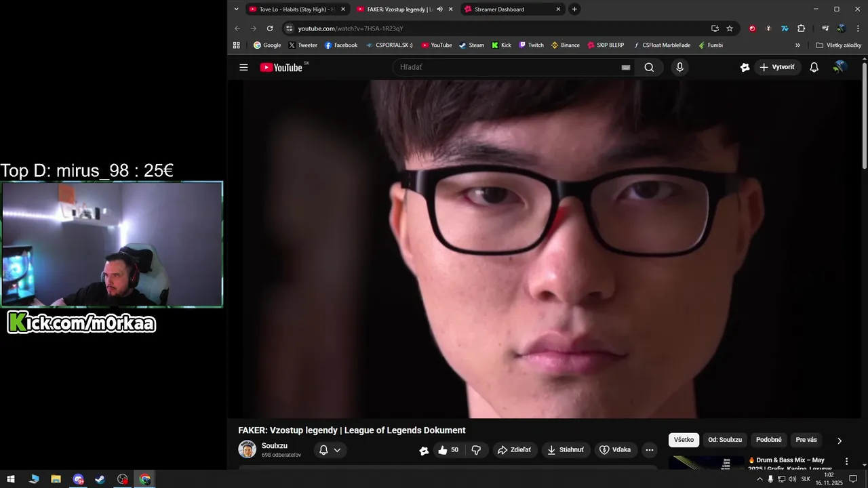Select the FAKER: Vzostup legendy tab
The height and width of the screenshot is (488, 868).
[x=404, y=9]
